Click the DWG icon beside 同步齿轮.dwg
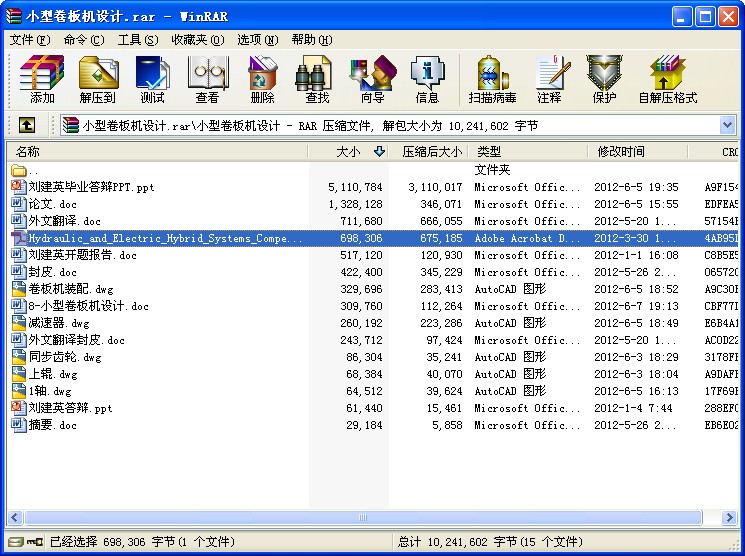 pos(18,357)
